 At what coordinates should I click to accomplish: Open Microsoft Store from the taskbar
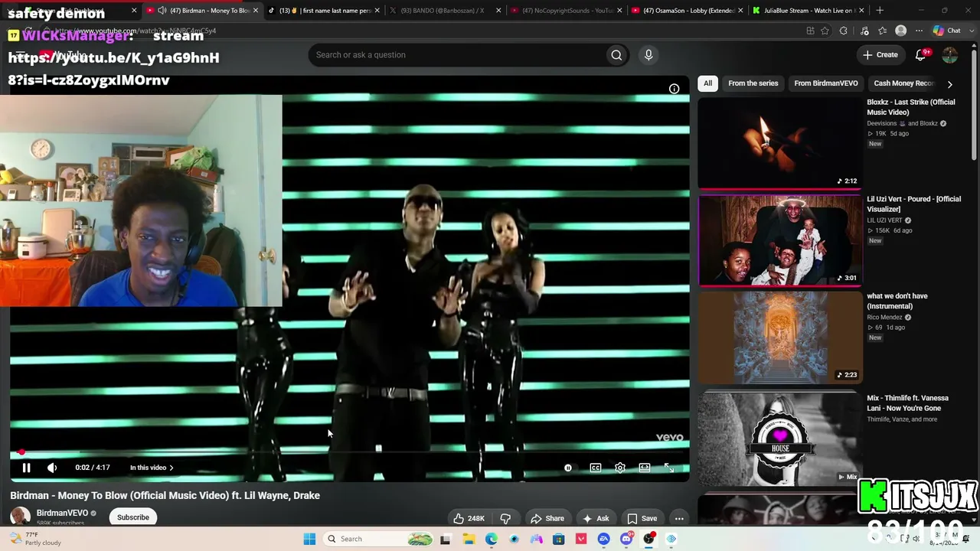coord(559,539)
